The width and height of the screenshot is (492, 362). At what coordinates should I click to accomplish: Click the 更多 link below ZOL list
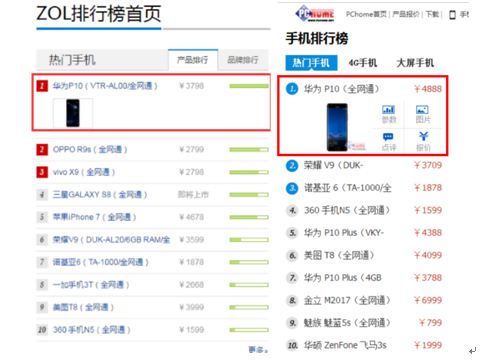[258, 350]
